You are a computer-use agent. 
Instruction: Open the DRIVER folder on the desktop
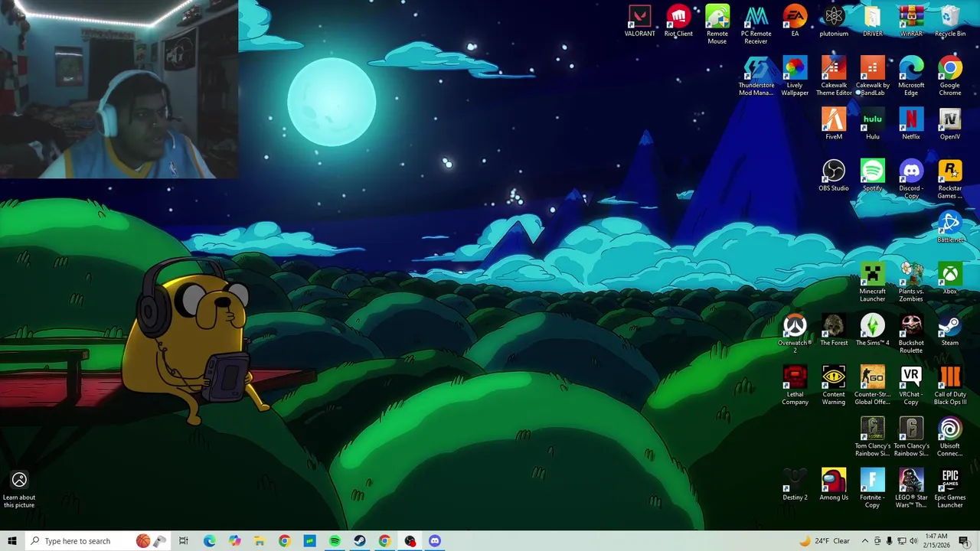[873, 21]
